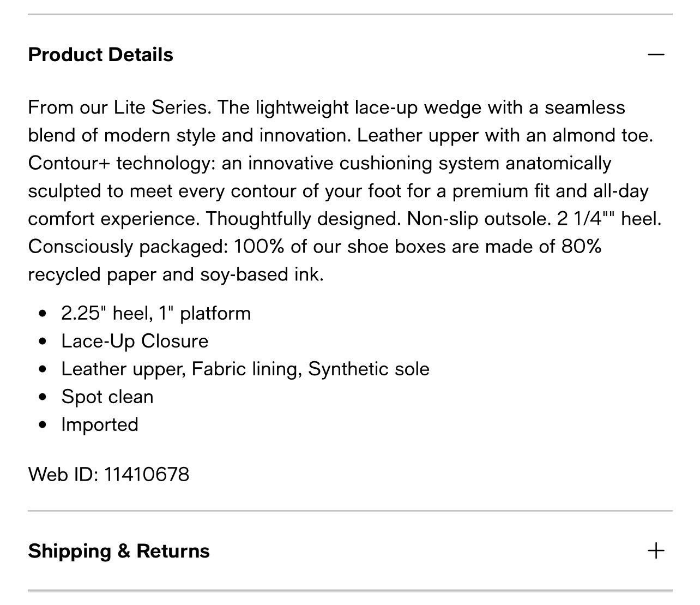Click the 'Non-slip outsole' phrase
700x605 pixels.
(477, 219)
